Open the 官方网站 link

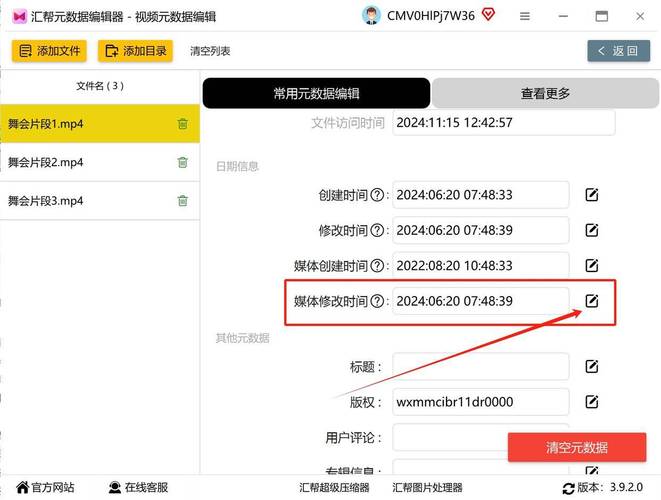45,488
